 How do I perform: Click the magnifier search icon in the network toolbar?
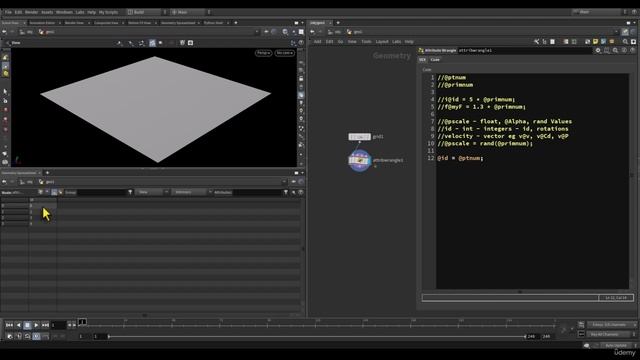pyautogui.click(x=625, y=42)
